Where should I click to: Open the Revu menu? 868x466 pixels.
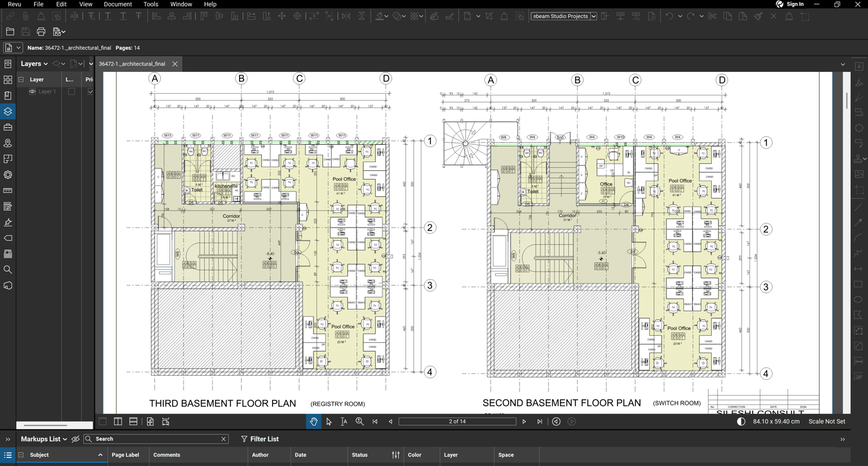pyautogui.click(x=14, y=4)
